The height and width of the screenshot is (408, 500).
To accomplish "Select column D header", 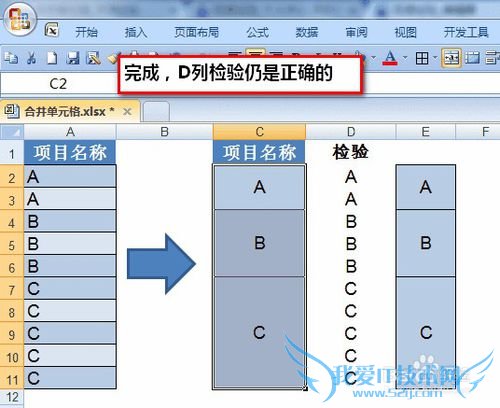I will 351,132.
